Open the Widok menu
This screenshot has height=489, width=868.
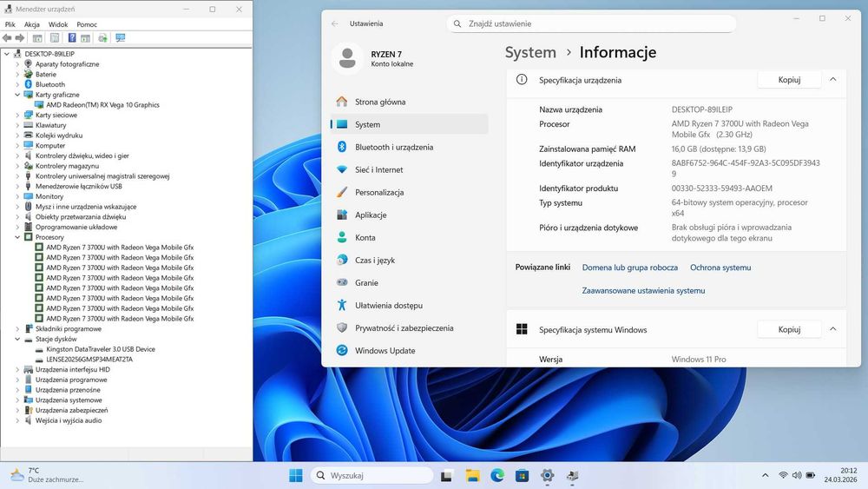tap(57, 24)
